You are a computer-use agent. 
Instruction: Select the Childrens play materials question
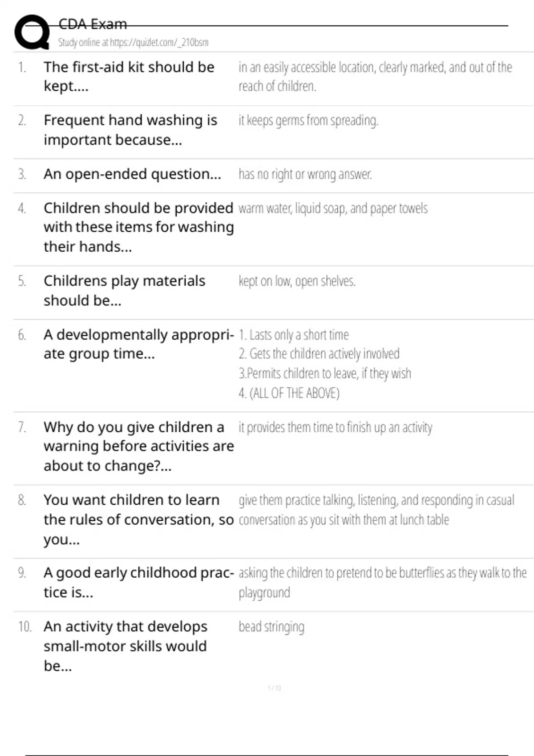pyautogui.click(x=125, y=290)
